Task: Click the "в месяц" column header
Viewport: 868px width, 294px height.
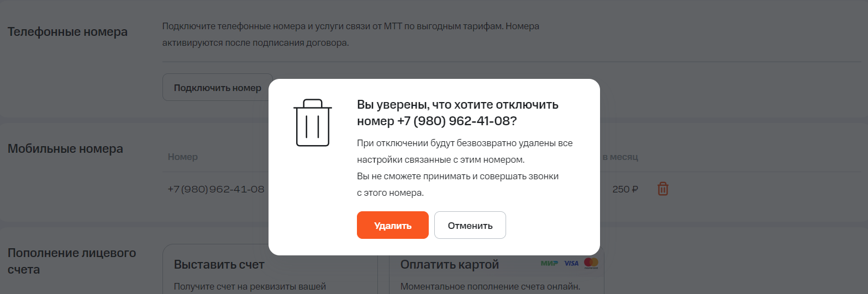Action: point(620,157)
